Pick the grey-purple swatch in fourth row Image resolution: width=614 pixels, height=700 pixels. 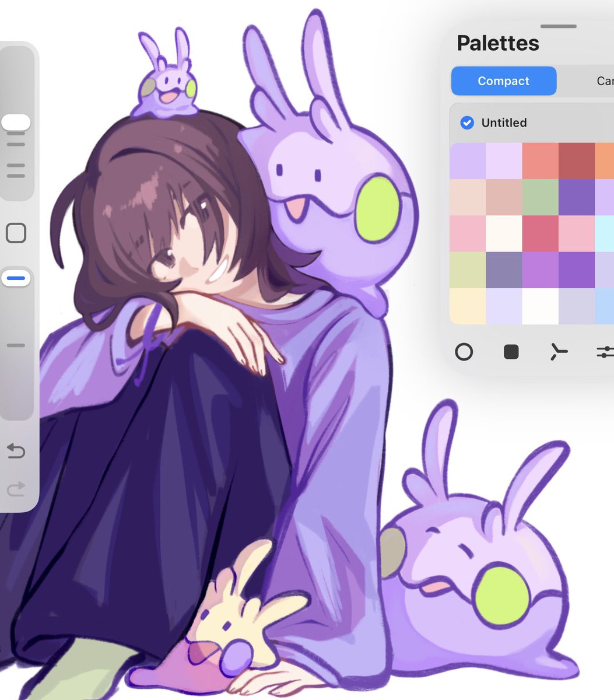pyautogui.click(x=504, y=269)
